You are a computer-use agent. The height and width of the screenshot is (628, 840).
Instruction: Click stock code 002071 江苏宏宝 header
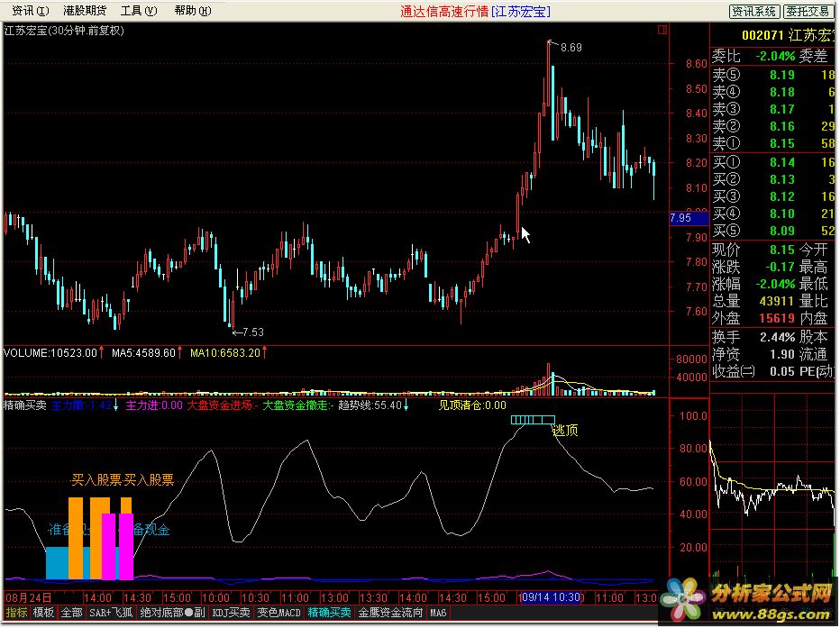point(787,35)
